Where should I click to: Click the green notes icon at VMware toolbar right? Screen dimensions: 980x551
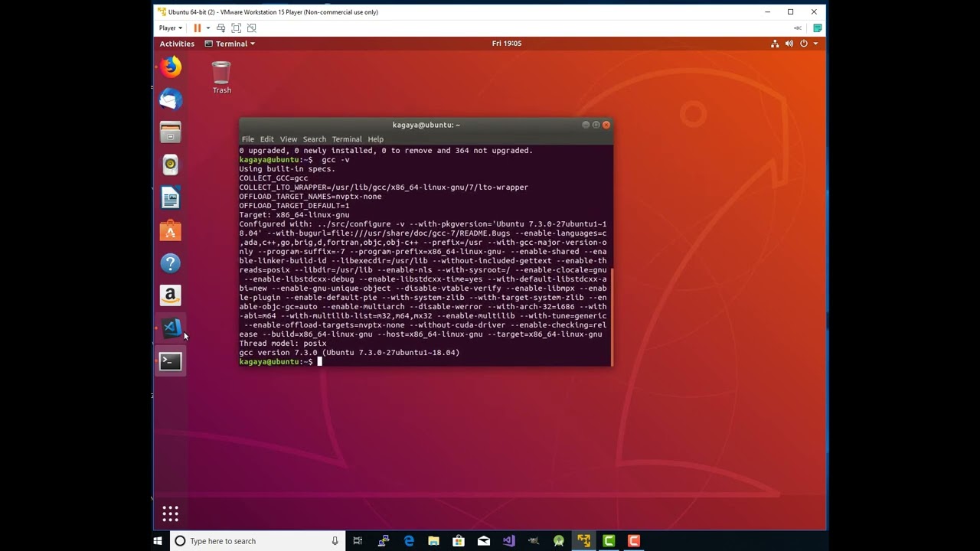[818, 28]
